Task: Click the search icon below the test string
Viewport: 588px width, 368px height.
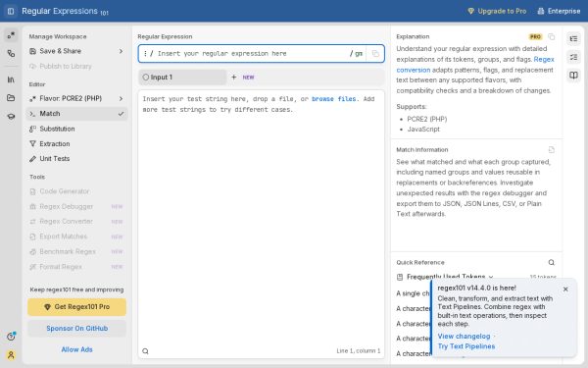Action: pos(145,351)
